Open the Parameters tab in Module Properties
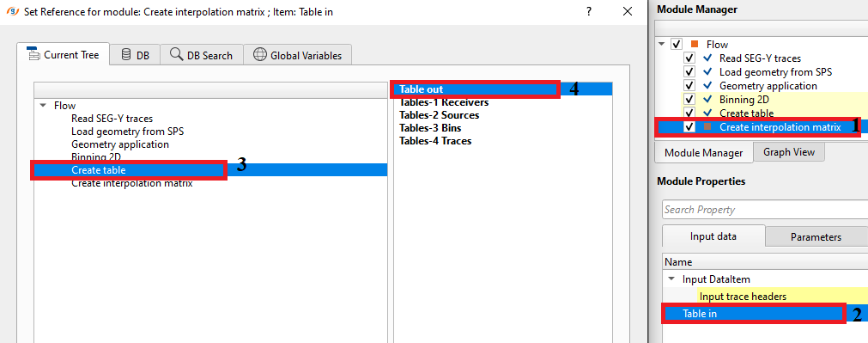 click(816, 236)
